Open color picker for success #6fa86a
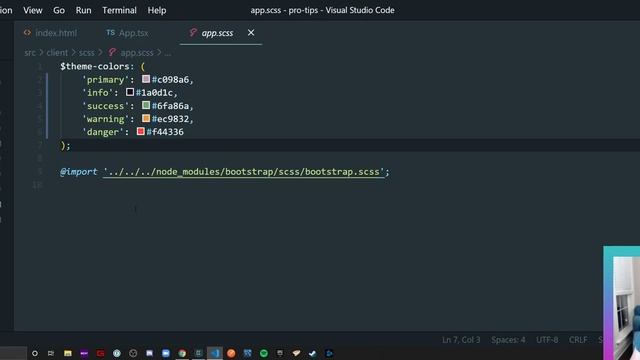 (x=146, y=105)
